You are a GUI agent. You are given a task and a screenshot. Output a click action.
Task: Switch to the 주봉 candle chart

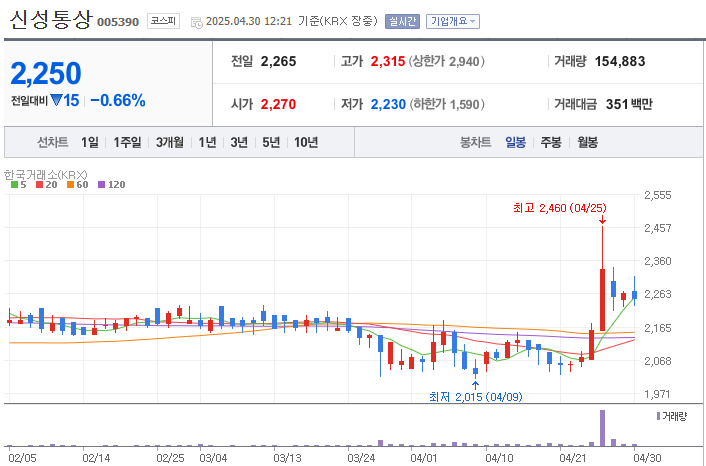click(x=551, y=143)
